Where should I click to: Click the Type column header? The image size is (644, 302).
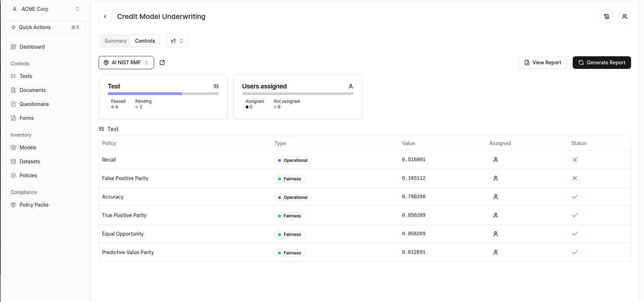click(280, 143)
